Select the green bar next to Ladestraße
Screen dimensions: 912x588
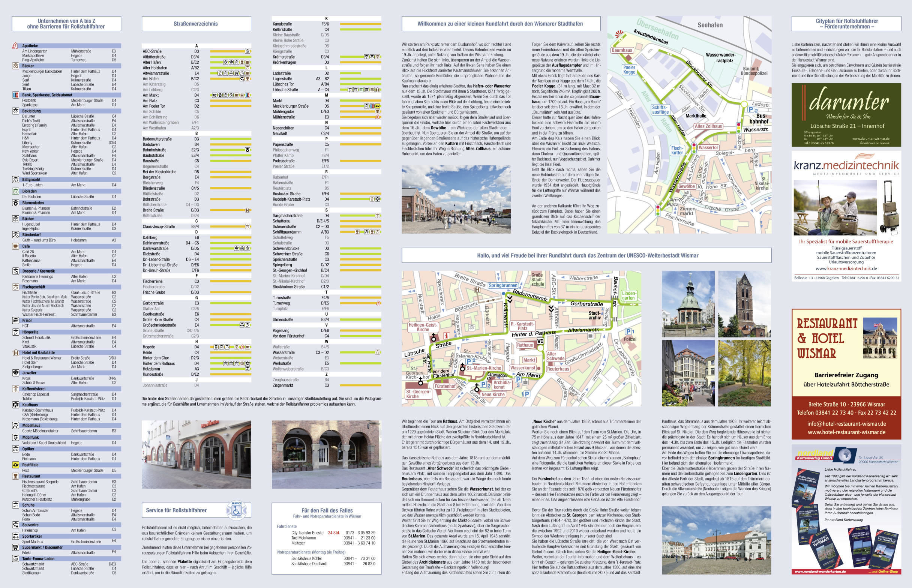[x=350, y=73]
